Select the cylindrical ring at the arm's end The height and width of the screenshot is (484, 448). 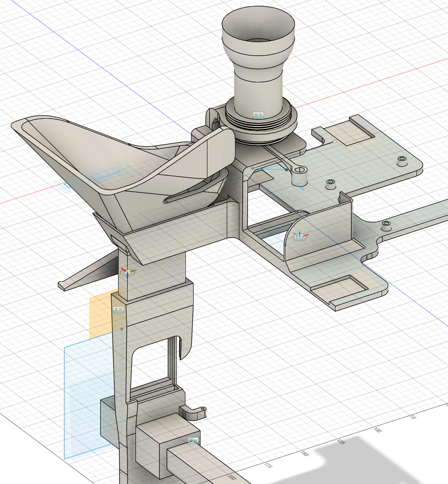tap(300, 175)
